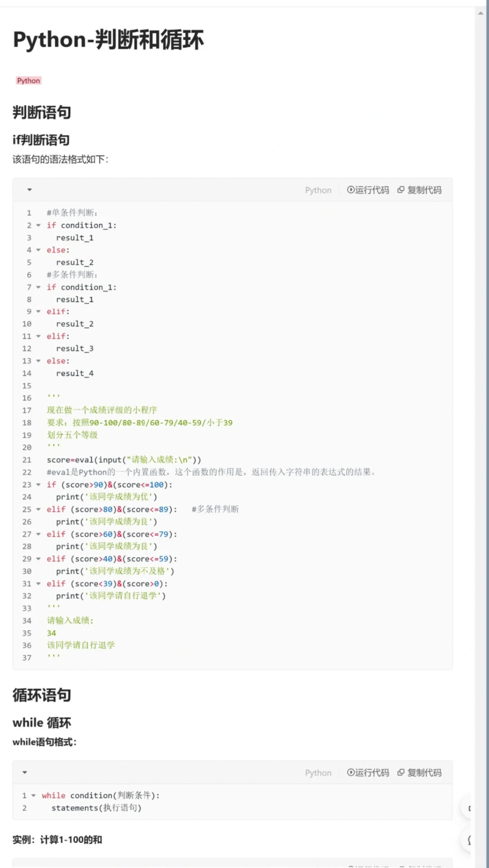This screenshot has height=868, width=489.
Task: Collapse the first code block with its header arrow
Action: [29, 190]
